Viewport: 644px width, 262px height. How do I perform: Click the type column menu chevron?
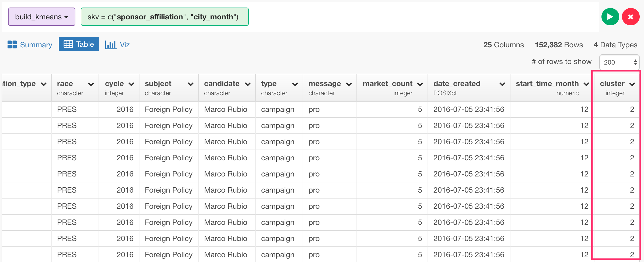coord(295,84)
